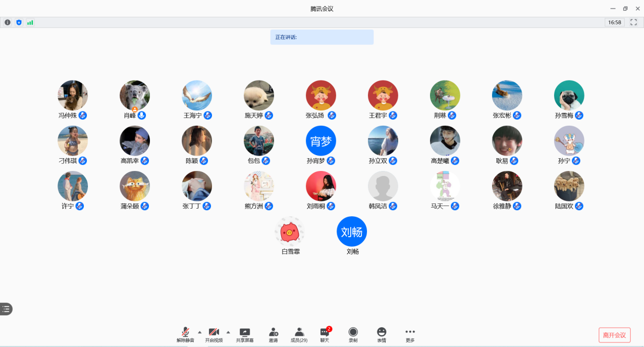Viewport: 644px width, 347px height.
Task: Check the green network signal icon
Action: tap(30, 22)
